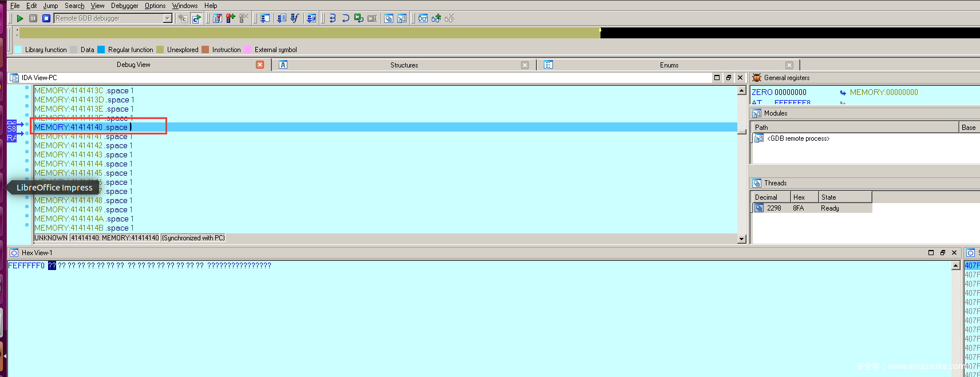The height and width of the screenshot is (377, 980).
Task: Select the line MEMORY:41414140 .space
Action: click(x=385, y=127)
